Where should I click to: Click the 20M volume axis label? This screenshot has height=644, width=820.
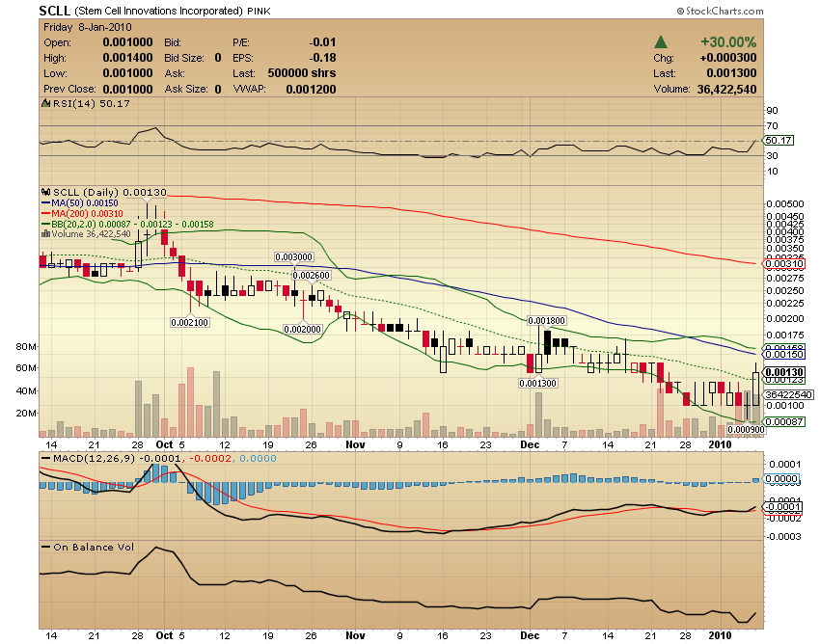point(26,413)
